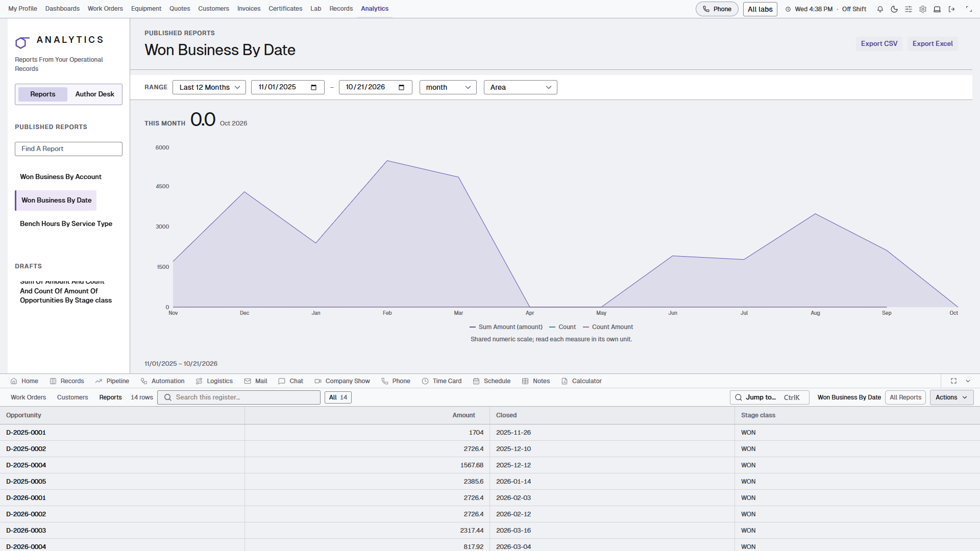Viewport: 980px width, 551px height.
Task: Toggle Count Amount legend series
Action: coord(608,327)
